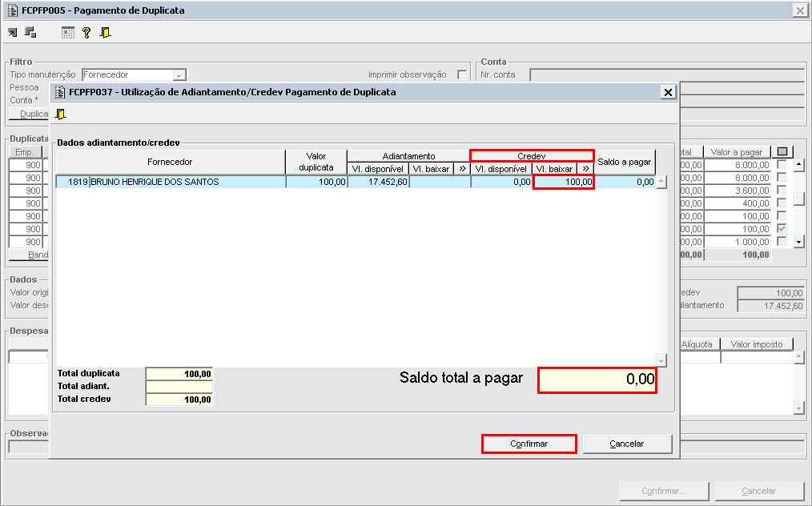Click the Valor a pagar column header

pos(737,152)
